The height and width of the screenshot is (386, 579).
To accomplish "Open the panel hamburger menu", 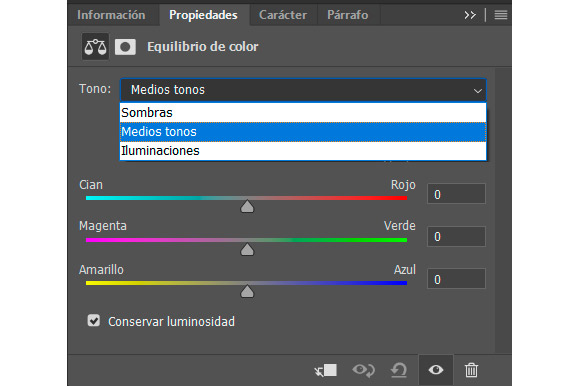I will pyautogui.click(x=501, y=15).
